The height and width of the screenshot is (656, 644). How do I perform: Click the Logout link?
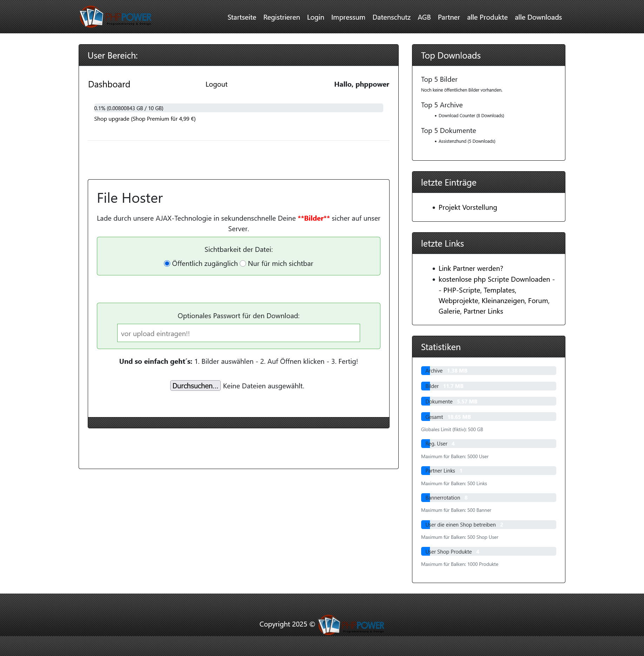[x=216, y=84]
